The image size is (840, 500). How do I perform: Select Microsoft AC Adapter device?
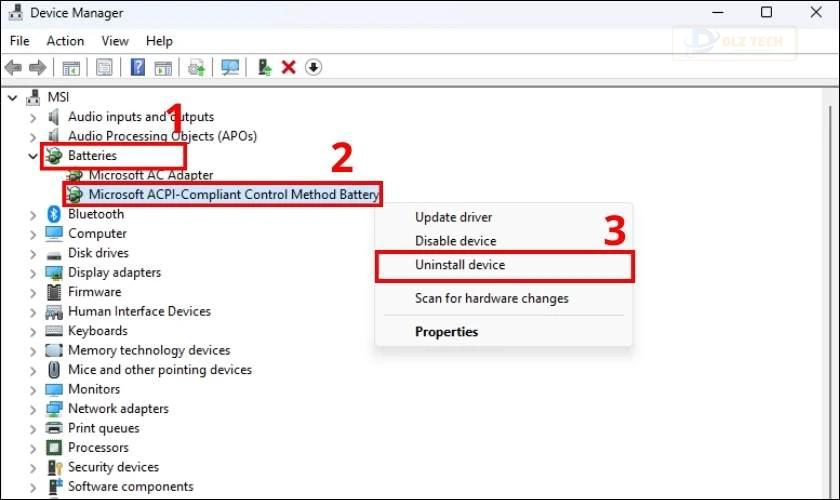click(x=151, y=175)
